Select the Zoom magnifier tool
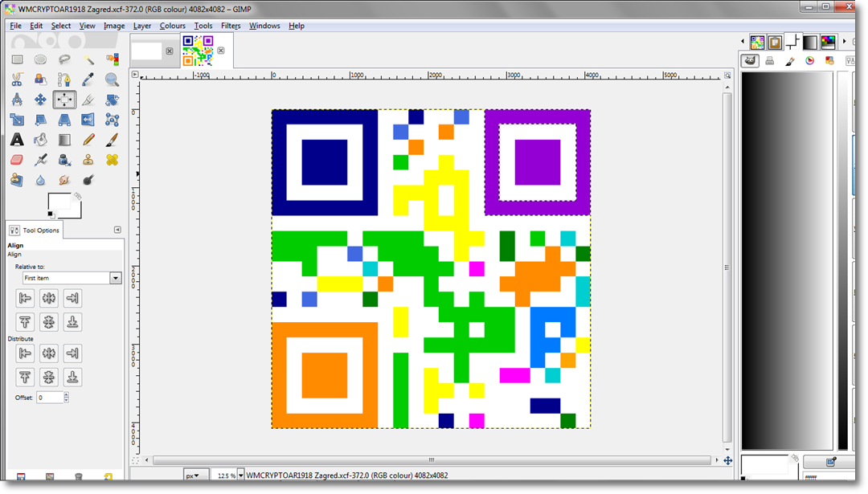Image resolution: width=868 pixels, height=494 pixels. click(x=112, y=80)
